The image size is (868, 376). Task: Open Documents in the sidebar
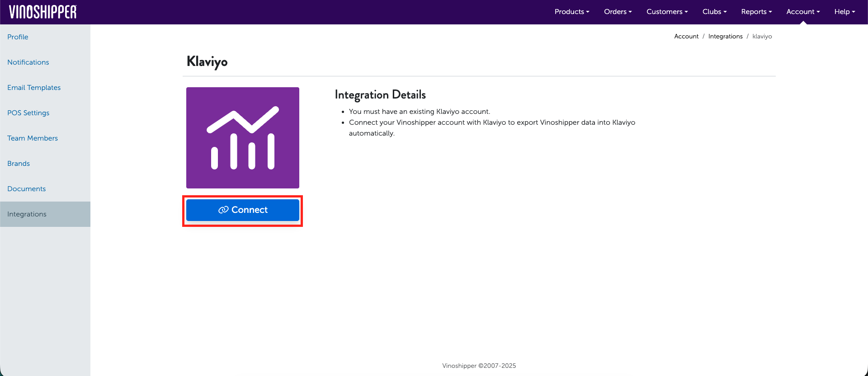click(45, 189)
